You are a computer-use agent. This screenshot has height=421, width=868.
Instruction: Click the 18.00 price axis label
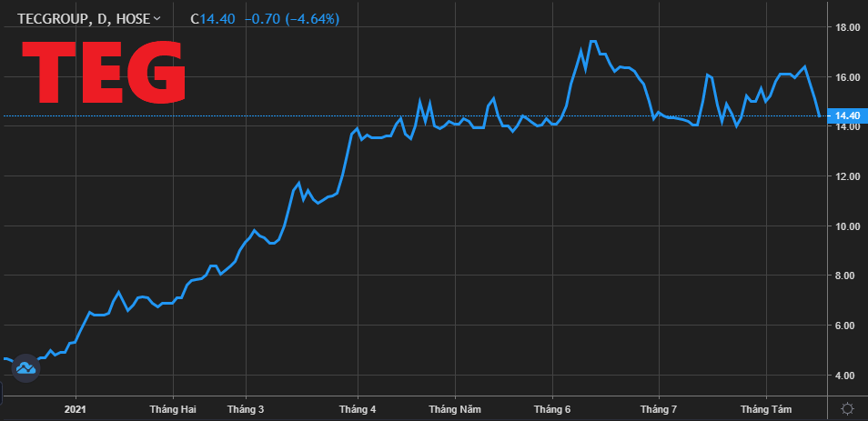[x=847, y=27]
